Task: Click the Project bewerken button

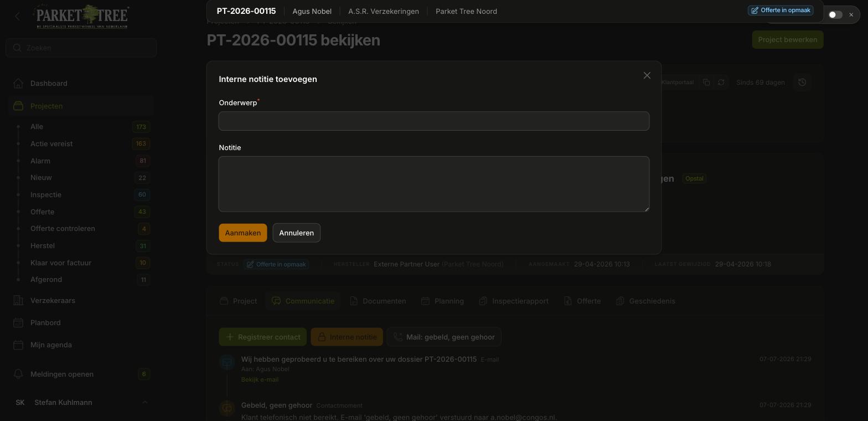Action: pyautogui.click(x=787, y=39)
